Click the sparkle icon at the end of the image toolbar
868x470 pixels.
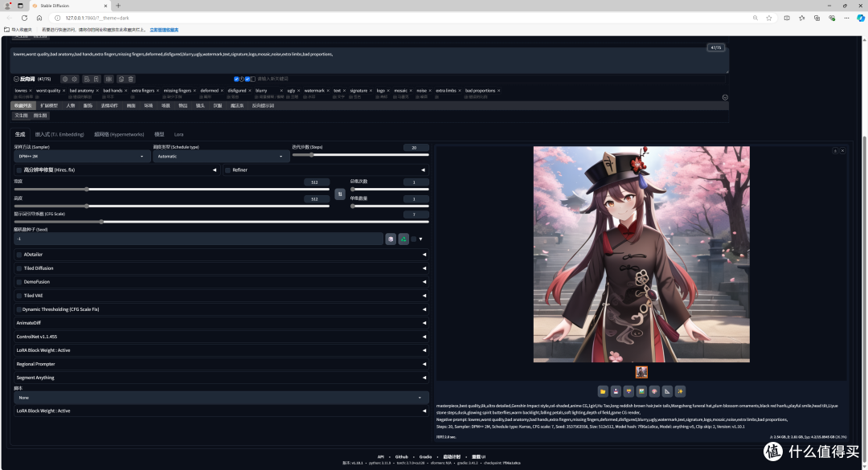(681, 391)
